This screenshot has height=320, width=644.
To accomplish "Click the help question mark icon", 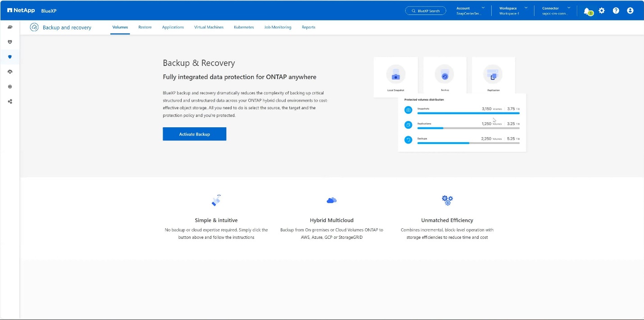I will (x=616, y=10).
